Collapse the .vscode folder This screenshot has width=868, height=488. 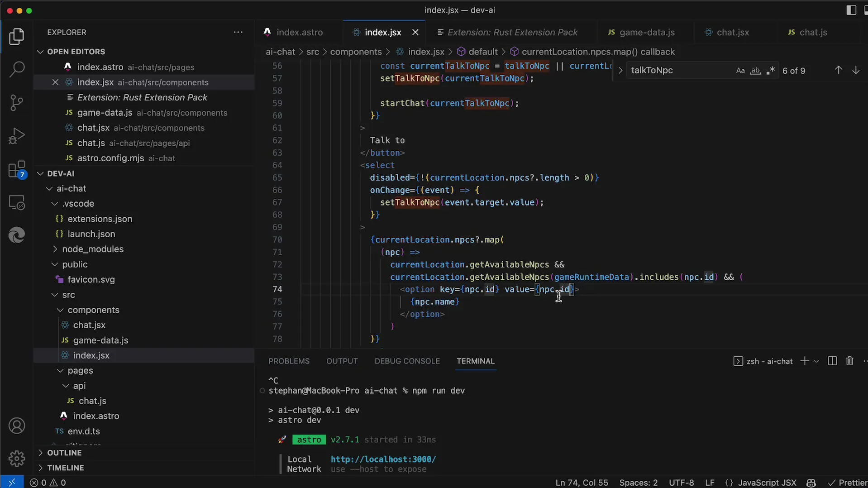click(x=78, y=204)
